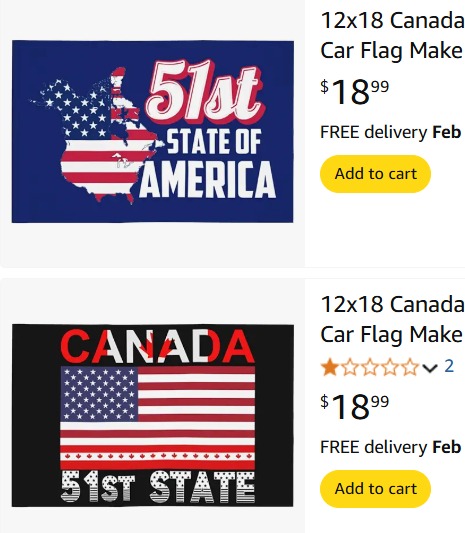Open the blue 51st State of America flag image
This screenshot has height=533, width=465.
(x=153, y=132)
